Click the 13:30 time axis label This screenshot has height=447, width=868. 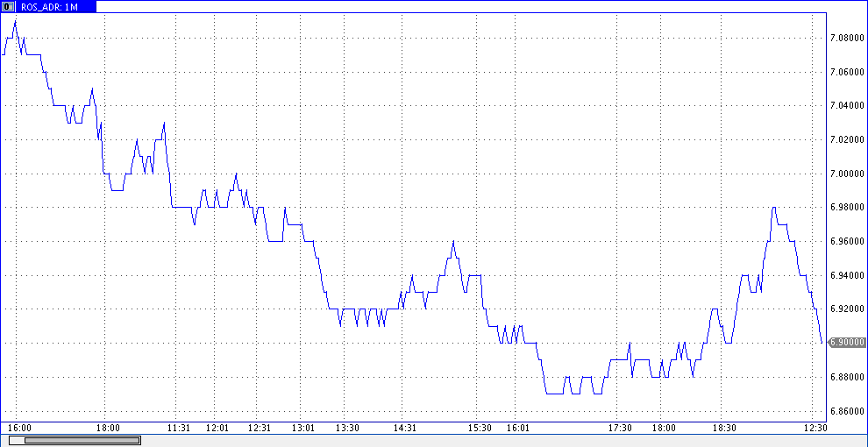[x=347, y=429]
